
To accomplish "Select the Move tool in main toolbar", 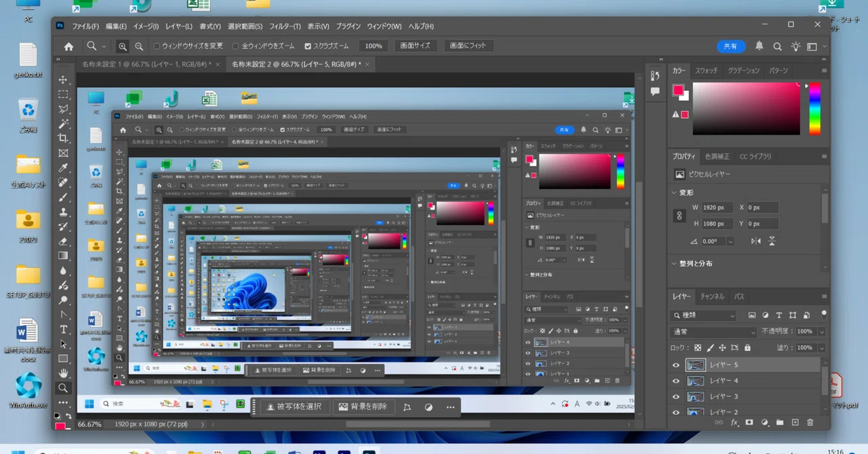I will pyautogui.click(x=63, y=79).
